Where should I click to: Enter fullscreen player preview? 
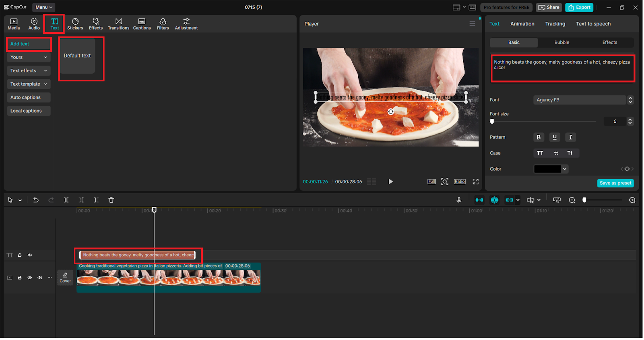pyautogui.click(x=475, y=182)
